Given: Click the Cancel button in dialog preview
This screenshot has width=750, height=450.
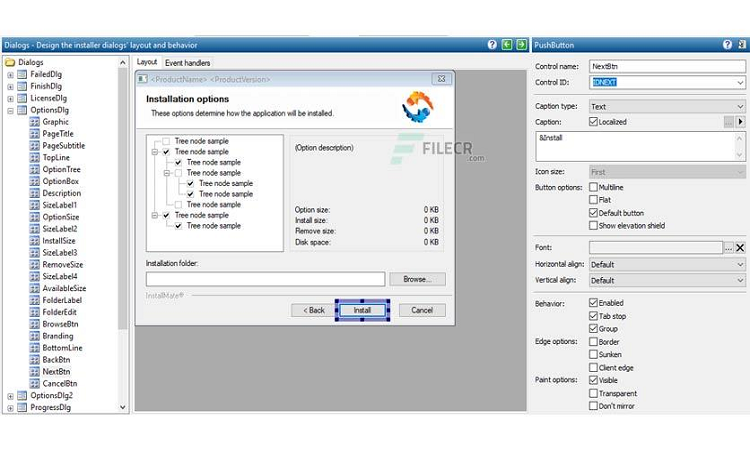Looking at the screenshot, I should tap(422, 310).
